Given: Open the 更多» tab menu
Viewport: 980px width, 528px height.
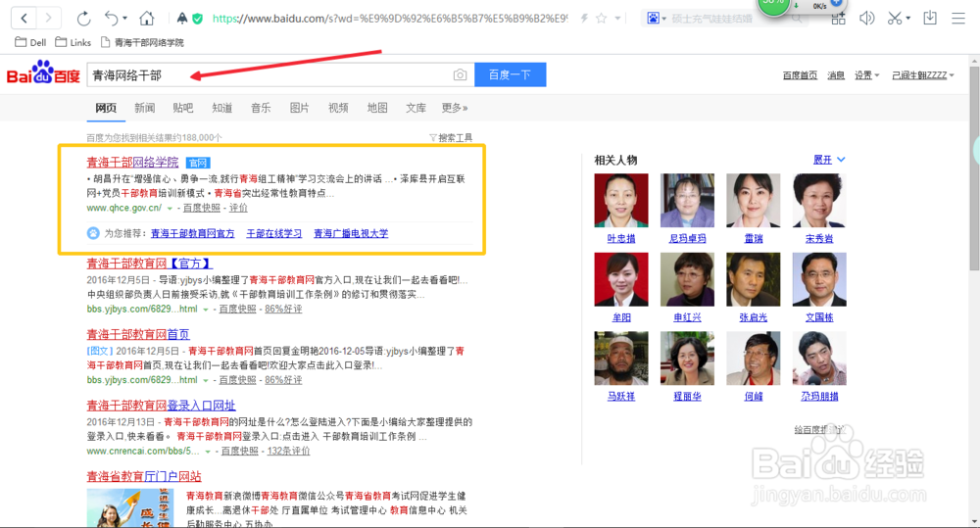Looking at the screenshot, I should 455,108.
